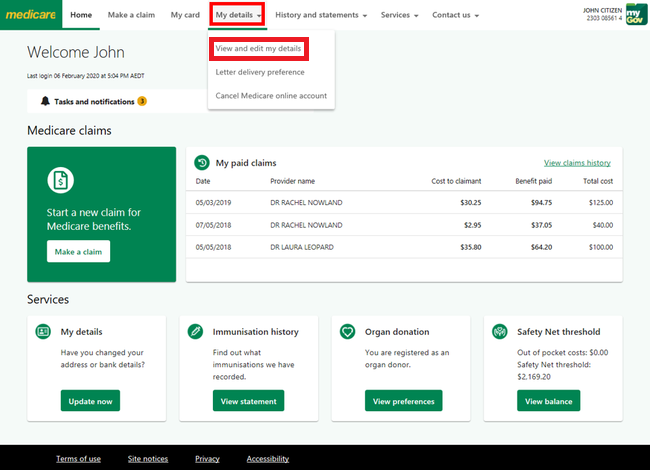Click the Immunisation history syringe icon
Viewport: 650px width, 470px height.
click(195, 331)
